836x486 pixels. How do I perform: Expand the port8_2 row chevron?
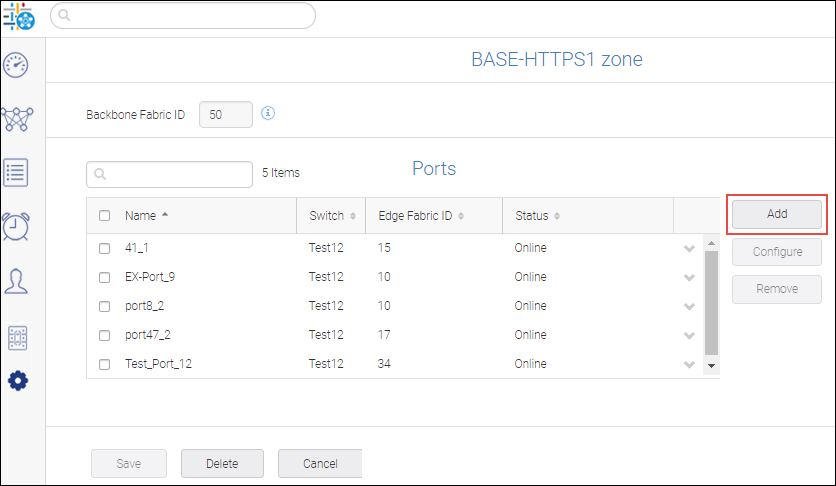coord(689,306)
